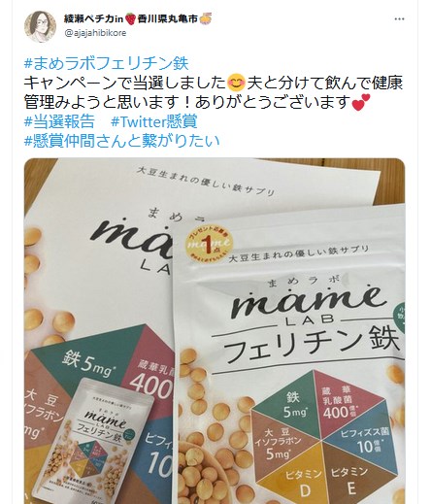431x504 pixels.
Task: Click the @ajajahibikore handle
Action: click(x=95, y=33)
